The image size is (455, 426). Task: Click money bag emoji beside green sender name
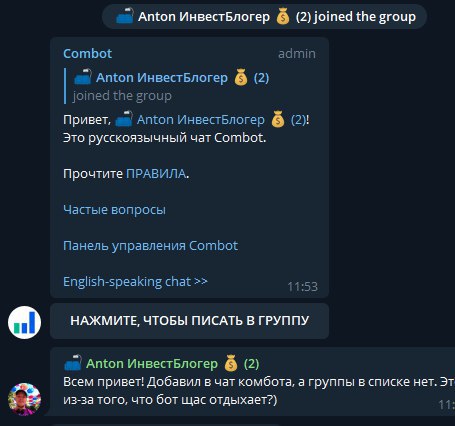coord(231,363)
